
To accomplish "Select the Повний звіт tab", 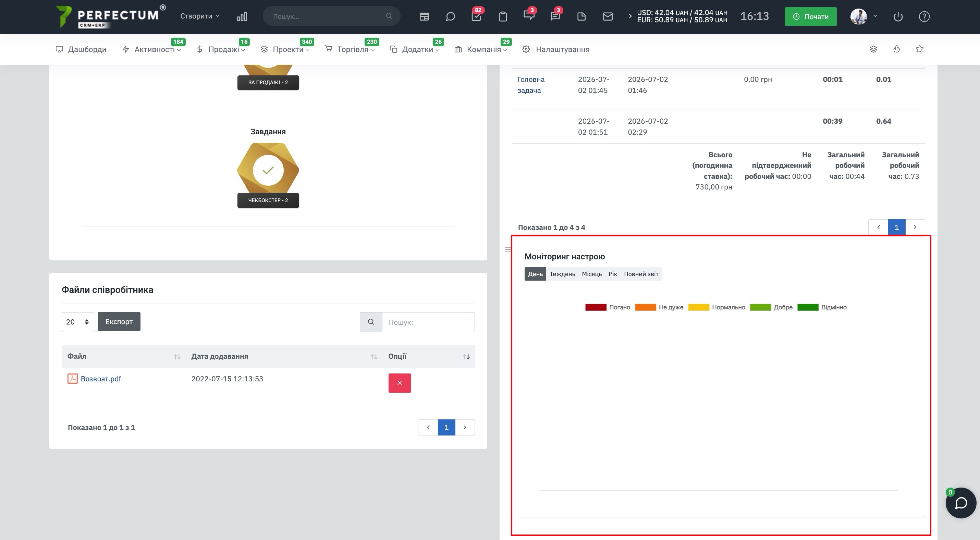I will (641, 274).
